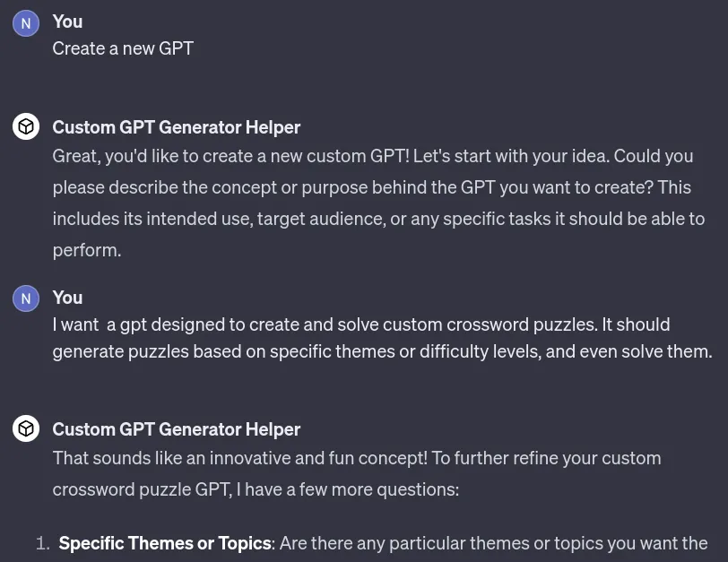Image resolution: width=728 pixels, height=562 pixels.
Task: Click the line starting 'includes its intended use'
Action: click(x=378, y=219)
